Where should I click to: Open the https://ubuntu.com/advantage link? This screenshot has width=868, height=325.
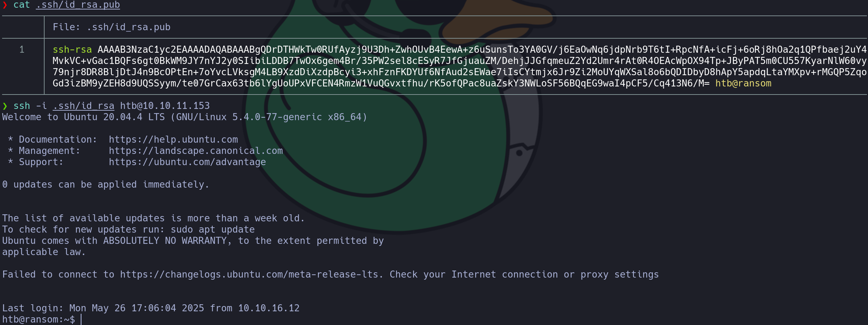[187, 162]
